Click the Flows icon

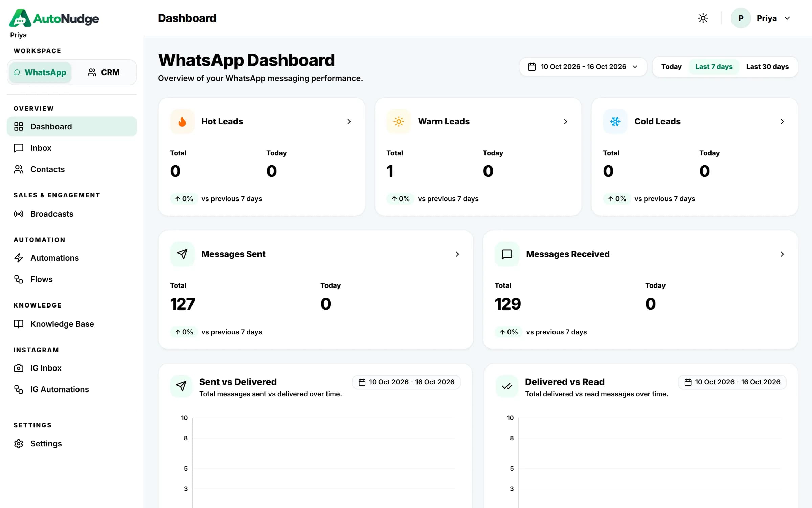(19, 279)
